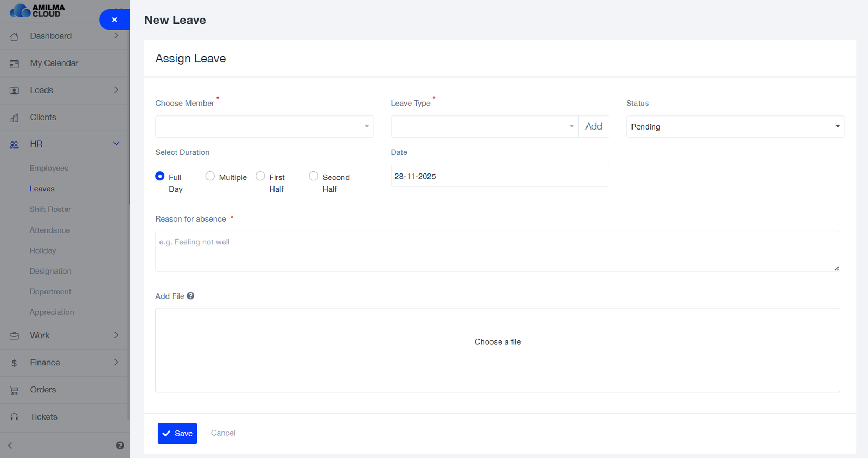Select the First Half duration option
868x458 pixels.
(260, 176)
